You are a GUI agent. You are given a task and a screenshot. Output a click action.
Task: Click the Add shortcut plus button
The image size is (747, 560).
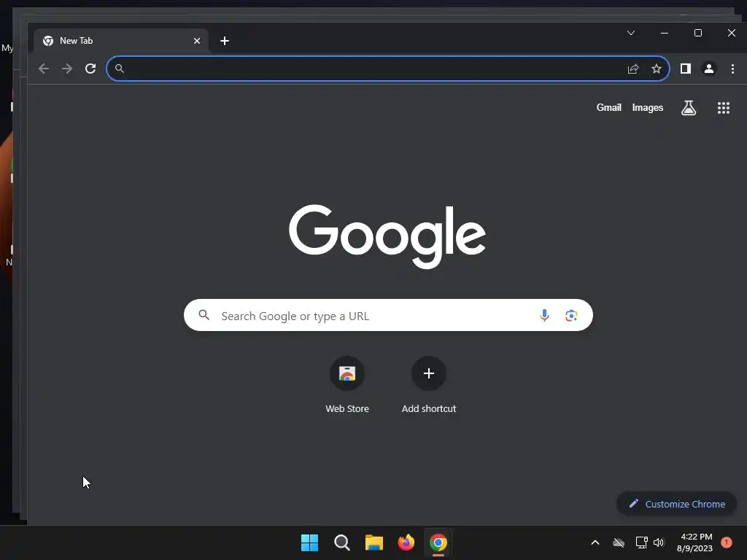(429, 373)
